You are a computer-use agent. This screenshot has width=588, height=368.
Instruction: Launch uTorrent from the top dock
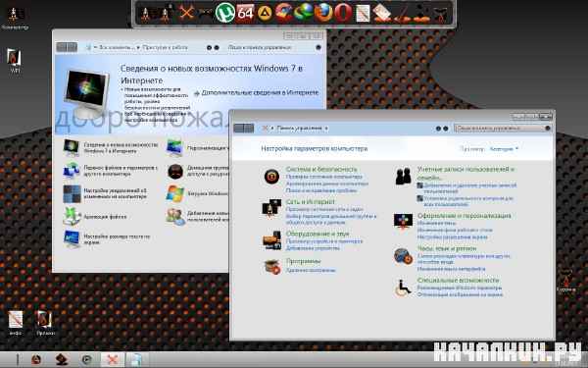(x=225, y=13)
